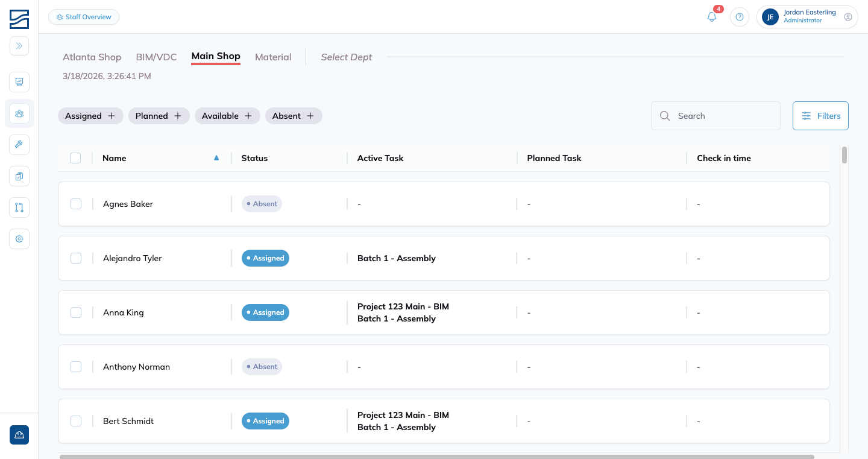The height and width of the screenshot is (459, 868).
Task: Click the company logo in the sidebar
Action: pos(19,19)
